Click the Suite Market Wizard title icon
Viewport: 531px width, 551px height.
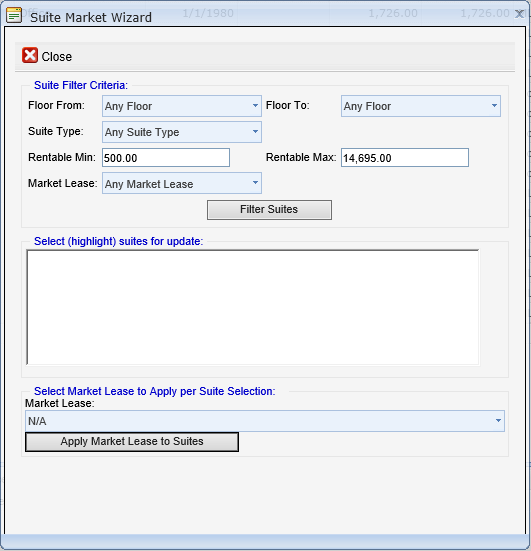tap(14, 15)
